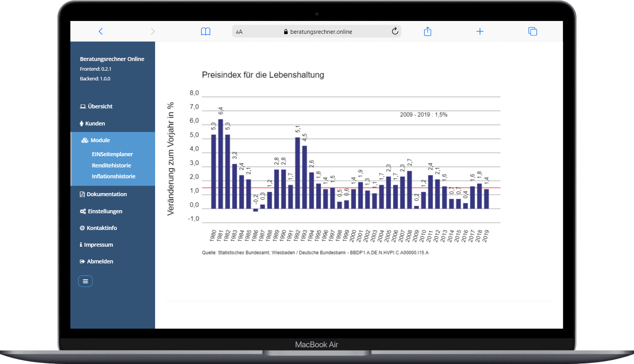
Task: Toggle sidebar with hamburger button
Action: pos(86,281)
